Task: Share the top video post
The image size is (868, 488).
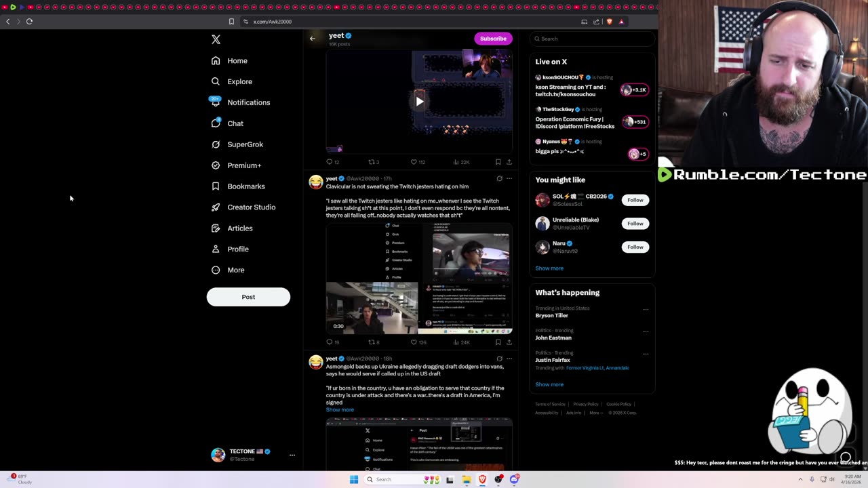Action: (509, 162)
